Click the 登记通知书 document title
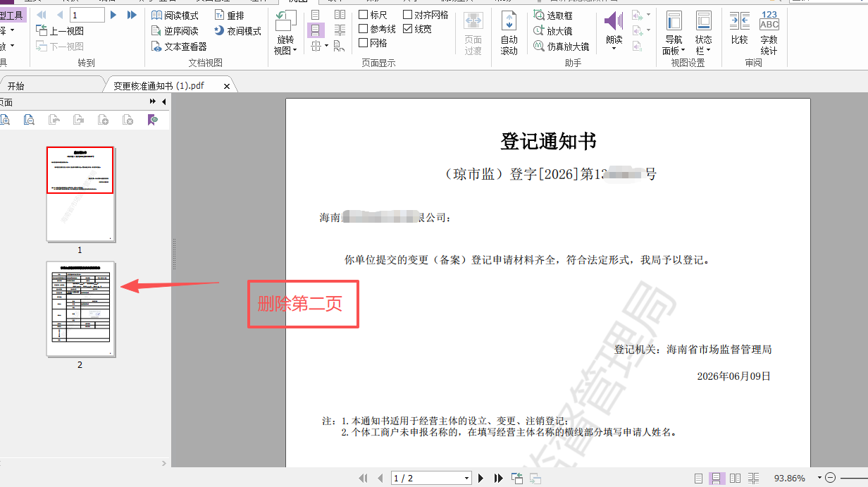The height and width of the screenshot is (487, 868). point(548,141)
